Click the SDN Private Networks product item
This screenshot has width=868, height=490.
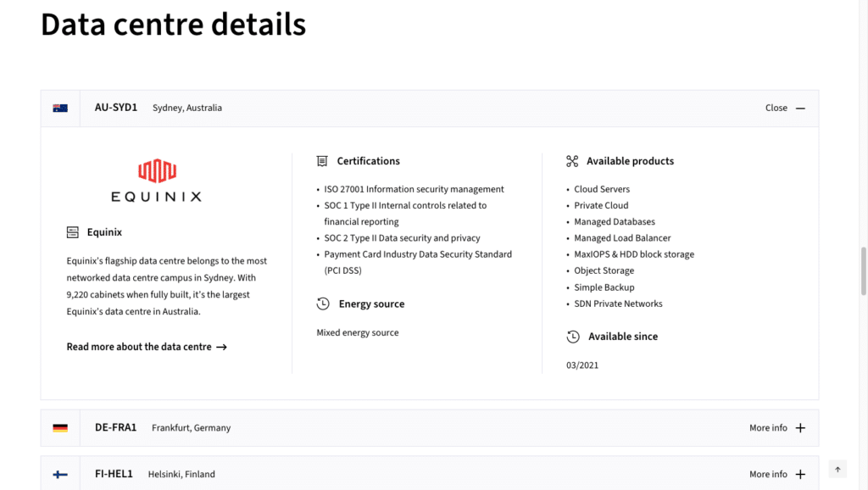618,304
